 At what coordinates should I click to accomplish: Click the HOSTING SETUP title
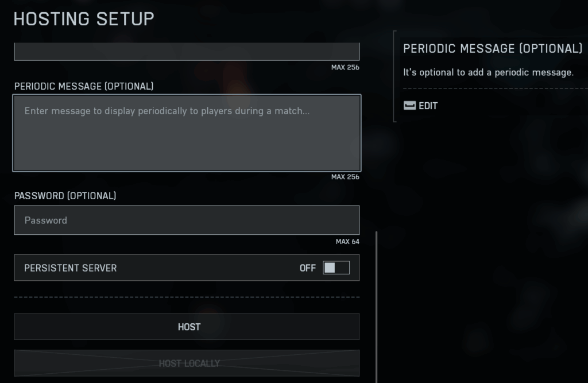click(x=84, y=19)
